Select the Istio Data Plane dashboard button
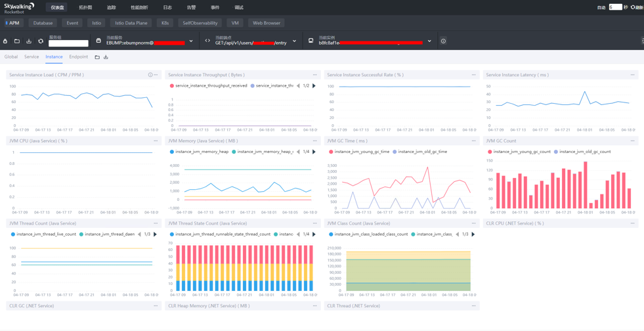The width and height of the screenshot is (644, 331). pos(131,23)
